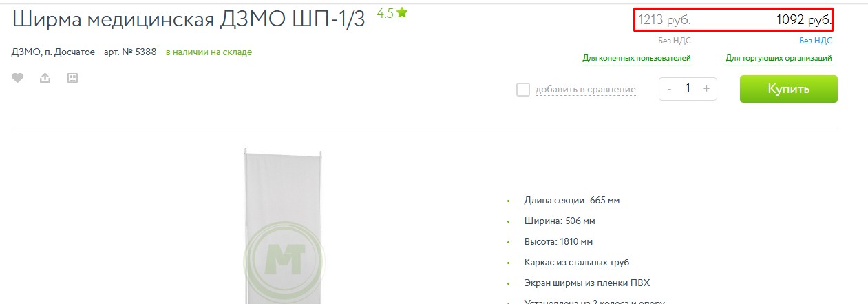Click 'в наличии на складе' status
This screenshot has width=868, height=304.
coord(209,52)
